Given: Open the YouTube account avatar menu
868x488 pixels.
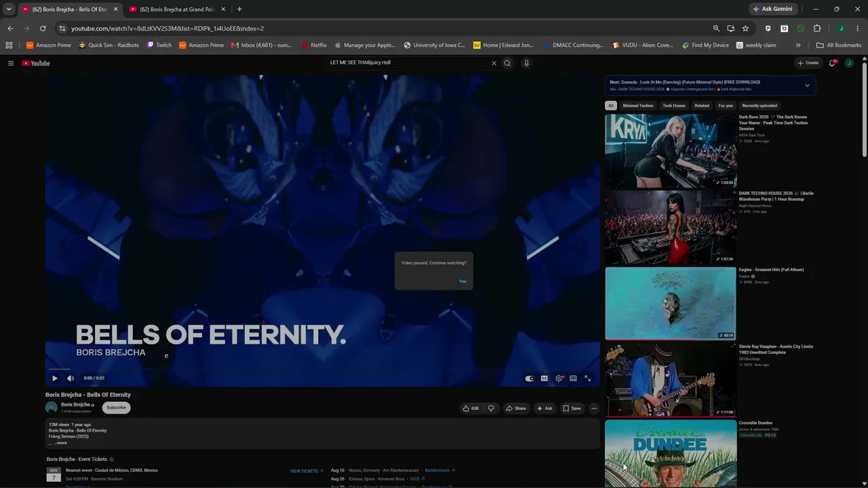Looking at the screenshot, I should 849,63.
